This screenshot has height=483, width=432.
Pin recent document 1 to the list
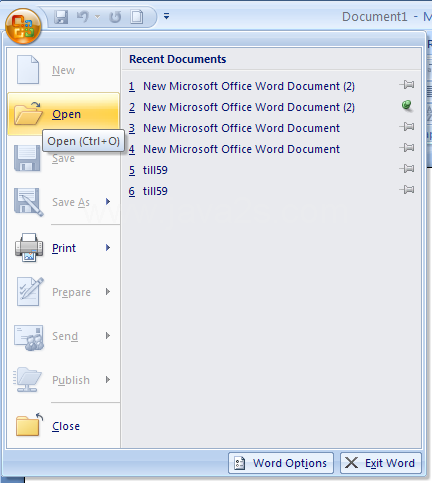click(x=407, y=85)
